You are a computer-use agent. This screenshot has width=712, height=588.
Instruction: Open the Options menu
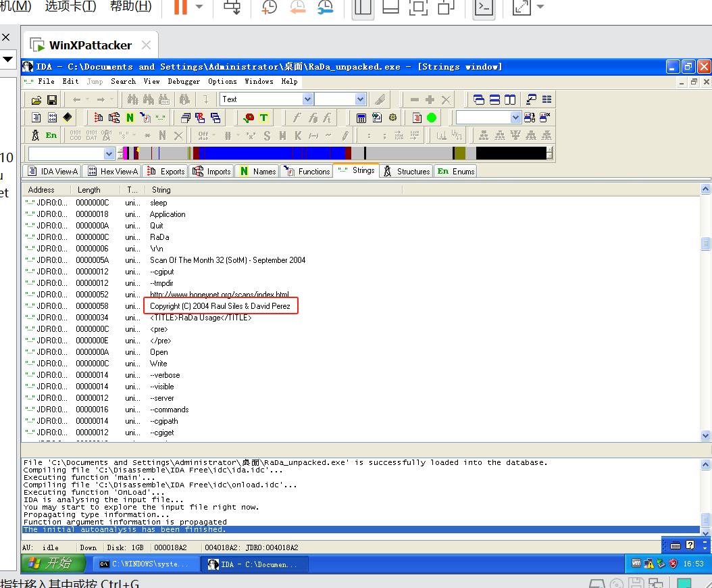pos(222,81)
